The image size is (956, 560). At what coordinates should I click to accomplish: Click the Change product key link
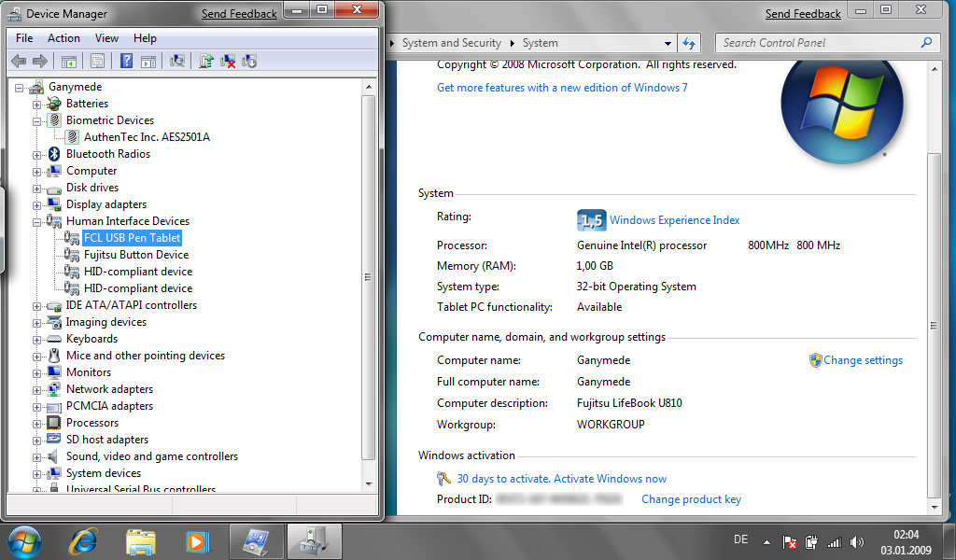[x=691, y=499]
